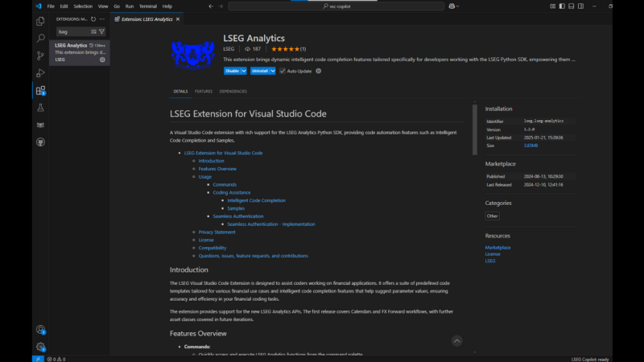644x362 pixels.
Task: Click the remote window status bar icon
Action: tap(38, 359)
